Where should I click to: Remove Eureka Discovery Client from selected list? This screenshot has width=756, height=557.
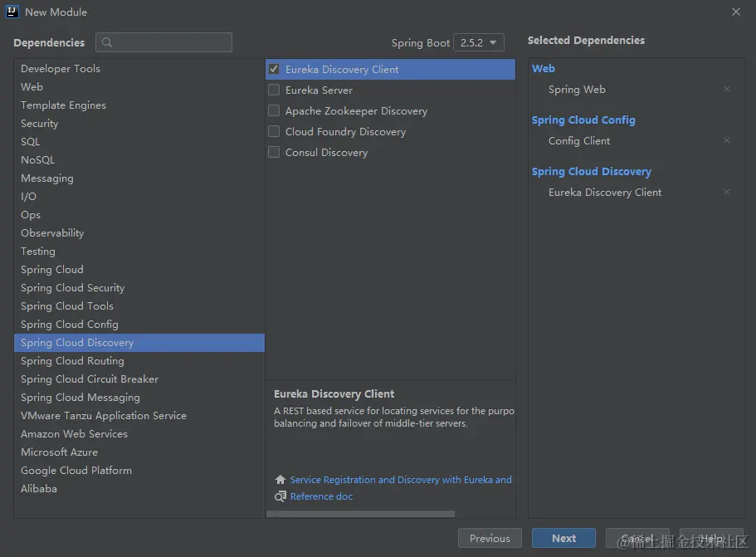click(727, 192)
